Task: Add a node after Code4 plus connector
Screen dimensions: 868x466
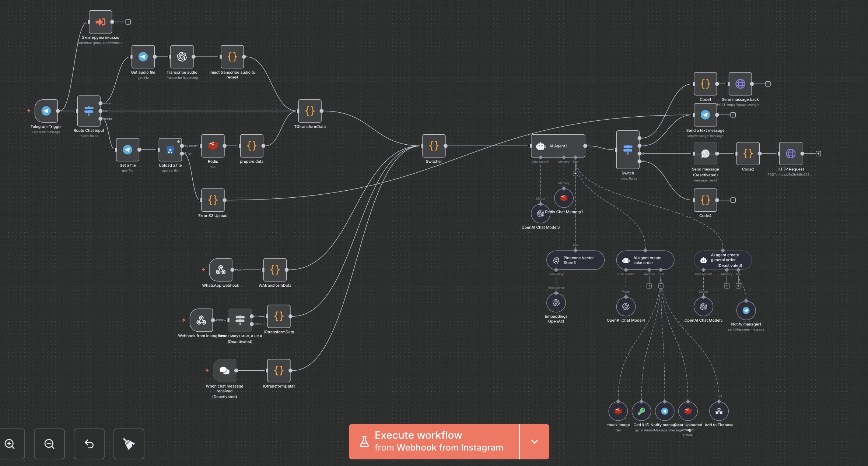Action: tap(733, 200)
